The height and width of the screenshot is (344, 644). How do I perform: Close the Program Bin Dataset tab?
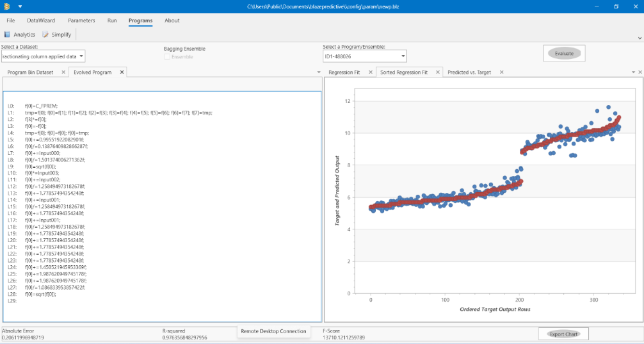[x=63, y=72]
